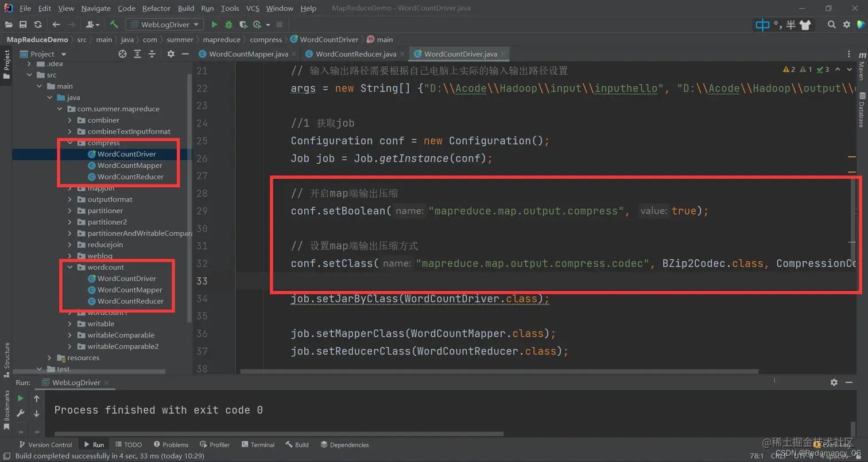
Task: Close the WebLogDriver run tab
Action: [x=107, y=382]
